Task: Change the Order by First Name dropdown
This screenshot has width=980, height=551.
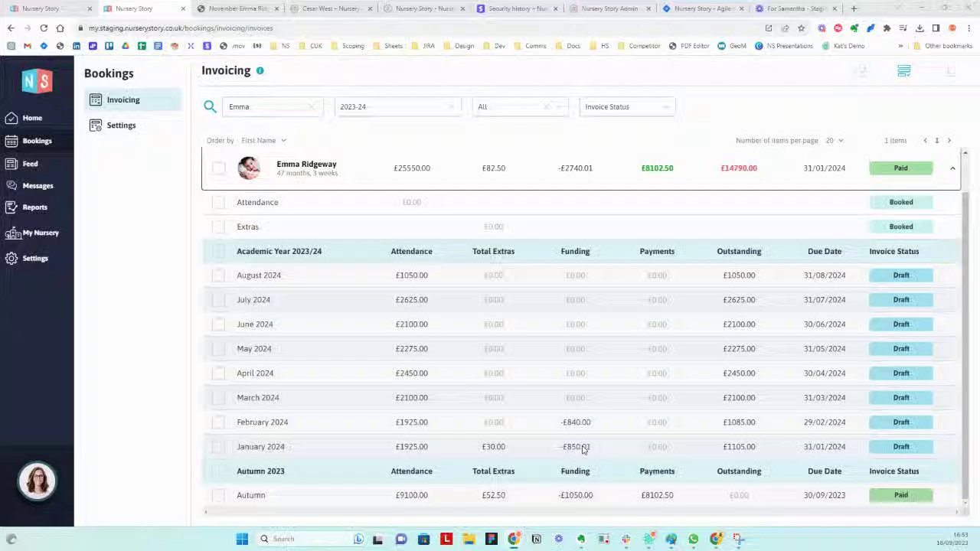Action: point(263,141)
